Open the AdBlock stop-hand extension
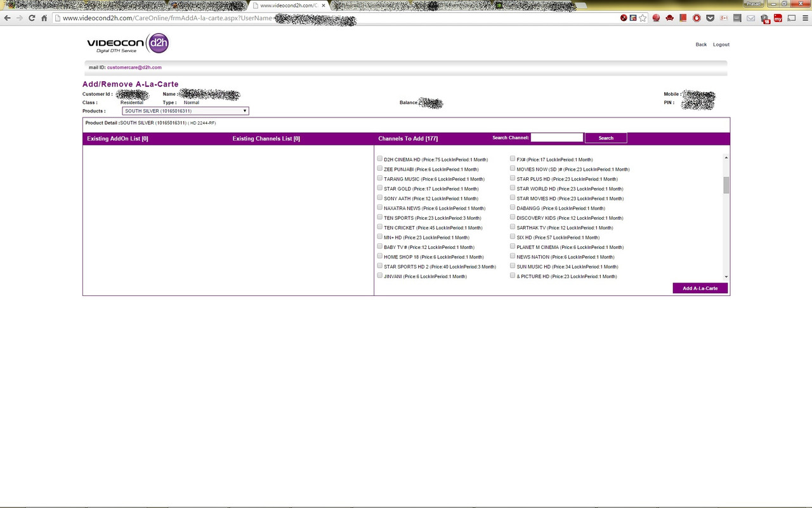 697,18
